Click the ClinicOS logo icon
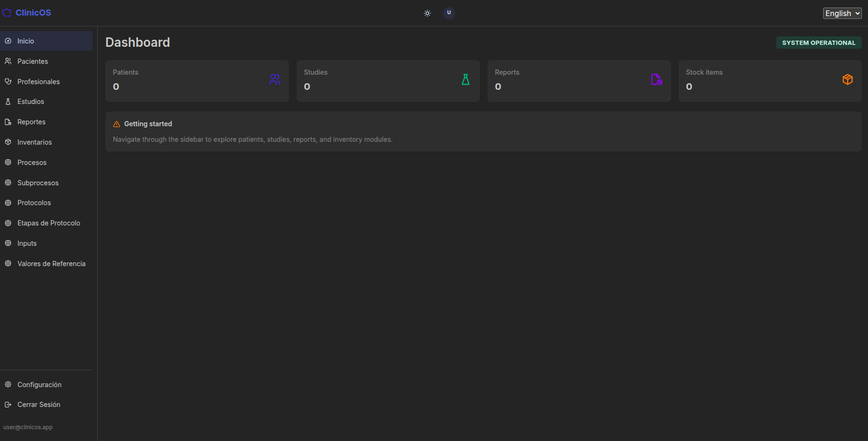868x441 pixels. [x=7, y=12]
